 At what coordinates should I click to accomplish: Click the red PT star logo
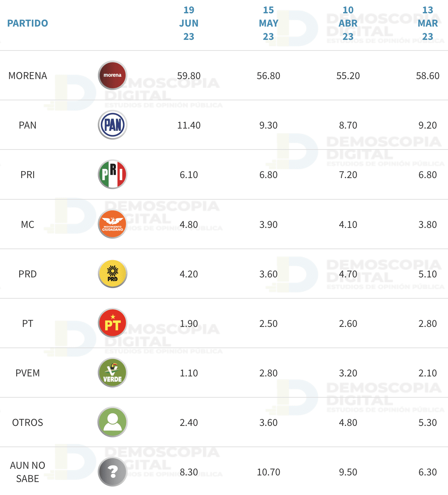tap(112, 323)
